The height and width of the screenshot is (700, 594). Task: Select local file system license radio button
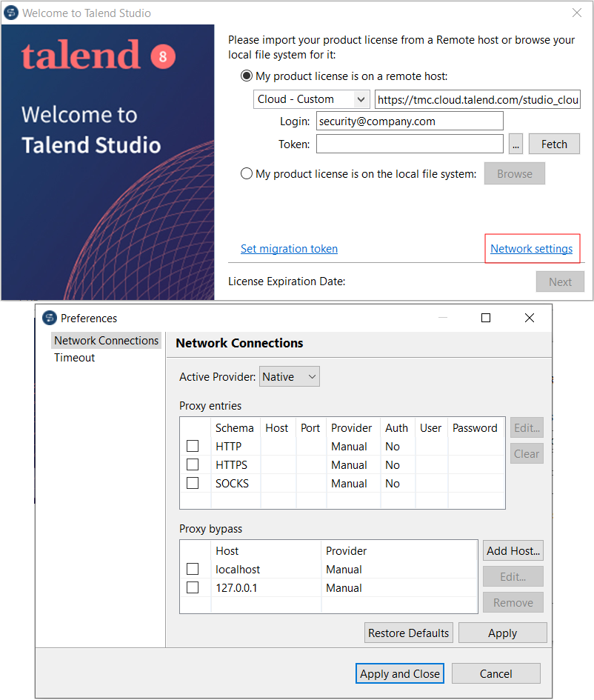click(247, 173)
